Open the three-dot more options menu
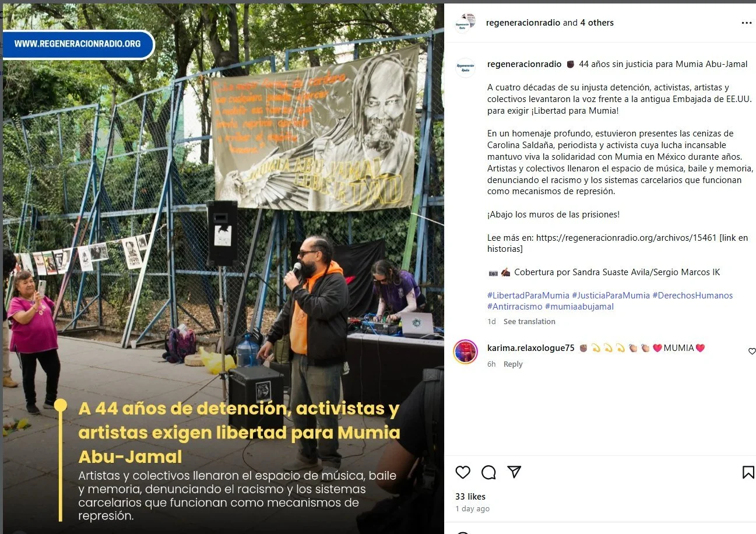 tap(747, 23)
